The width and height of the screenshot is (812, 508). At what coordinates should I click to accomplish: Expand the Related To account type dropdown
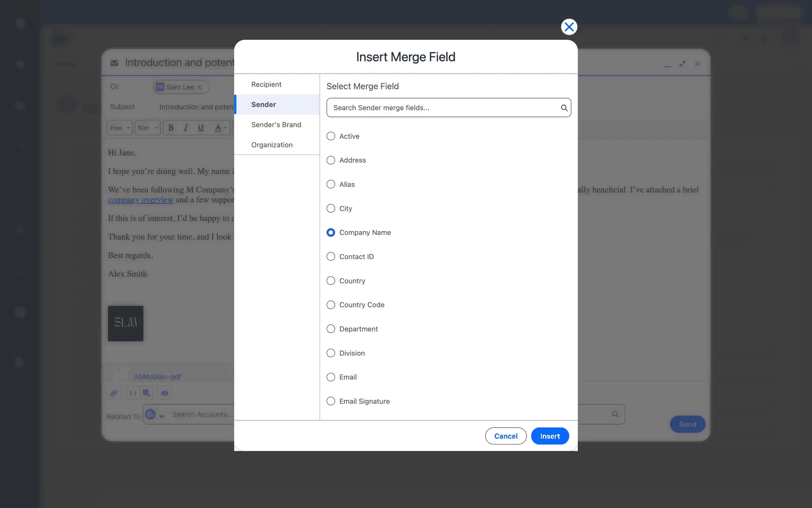[x=161, y=417]
